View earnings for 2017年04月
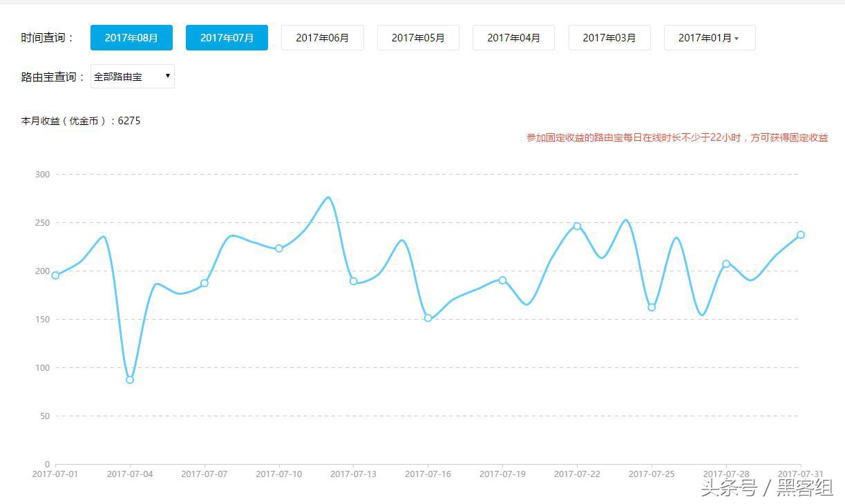Viewport: 845px width, 504px height. 513,37
